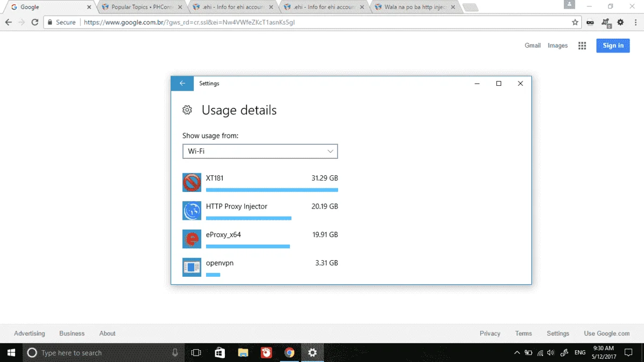
Task: Click the HTTP Proxy Injector usage bar
Action: (248, 218)
